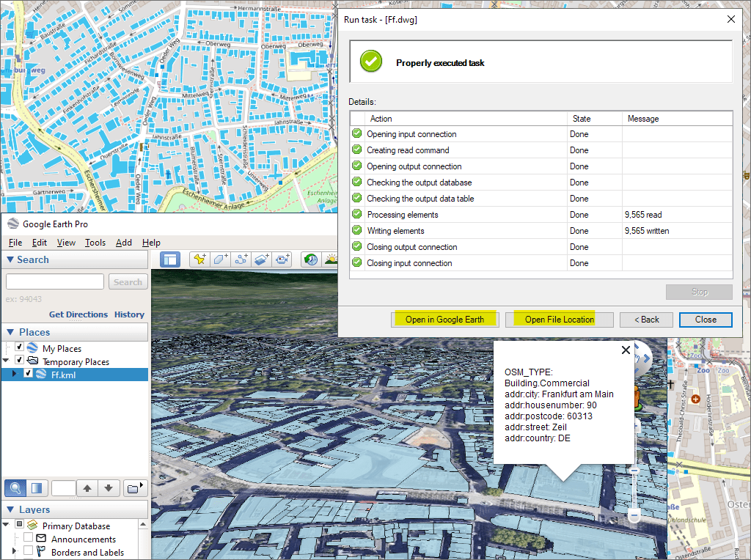Click the Borders and Labels flag icon
751x560 pixels.
coord(41,551)
